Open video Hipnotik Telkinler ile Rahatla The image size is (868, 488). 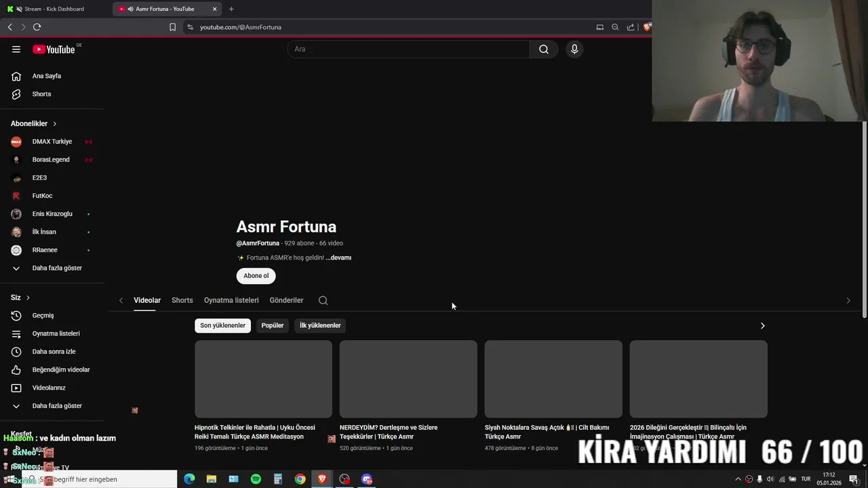255,432
